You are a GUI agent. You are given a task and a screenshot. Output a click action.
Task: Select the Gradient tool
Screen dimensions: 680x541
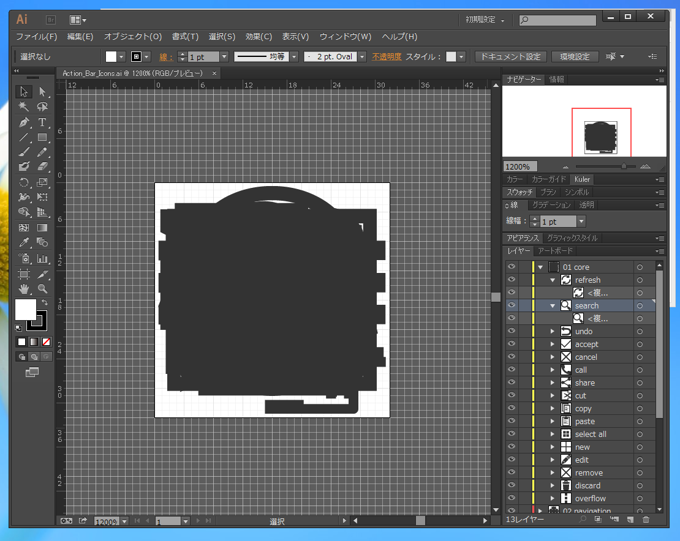coord(42,228)
